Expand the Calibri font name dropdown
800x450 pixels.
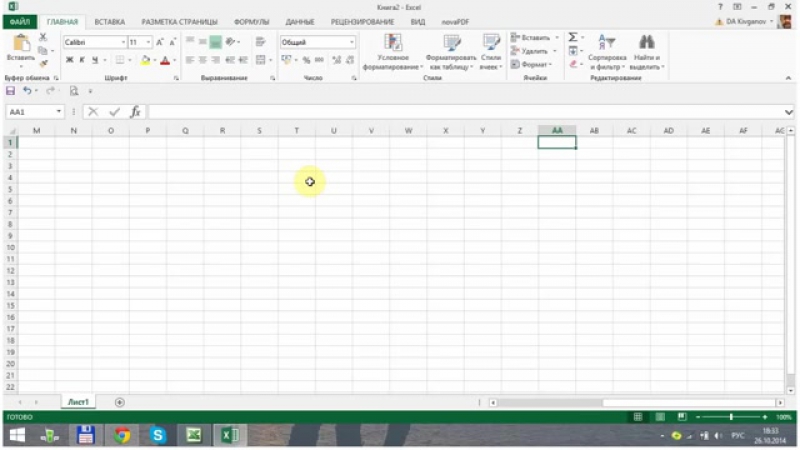[123, 42]
